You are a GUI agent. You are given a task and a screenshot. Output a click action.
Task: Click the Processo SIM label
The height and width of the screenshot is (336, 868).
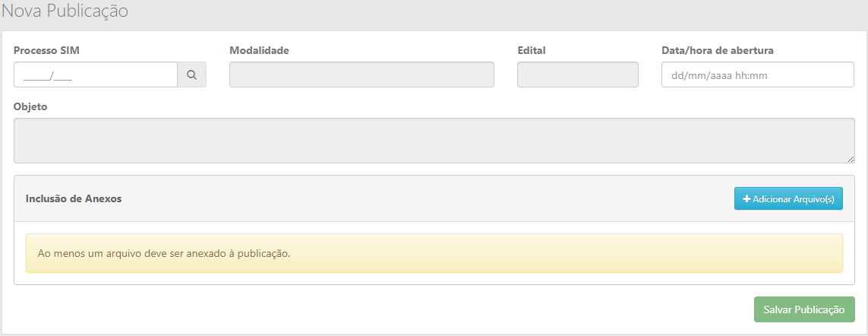(x=46, y=51)
